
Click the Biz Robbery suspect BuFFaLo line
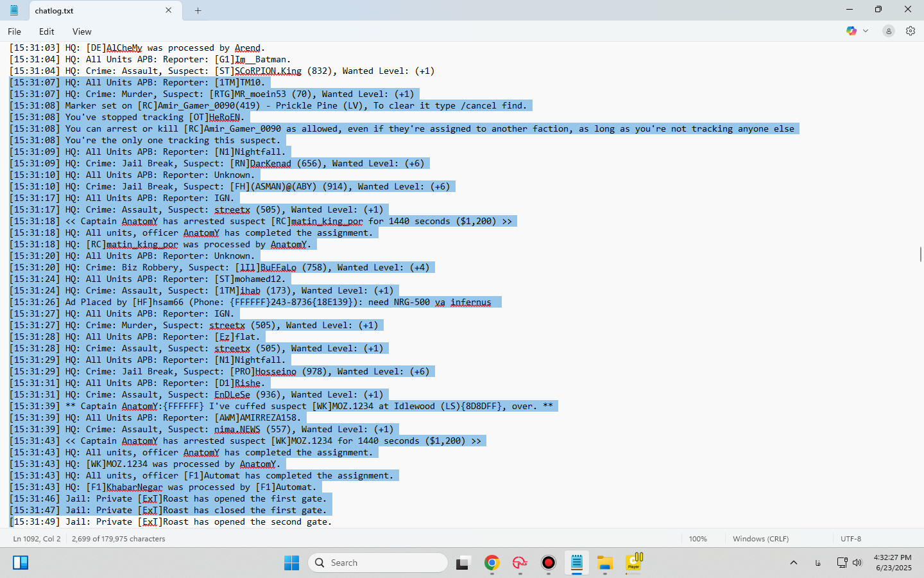(x=219, y=268)
